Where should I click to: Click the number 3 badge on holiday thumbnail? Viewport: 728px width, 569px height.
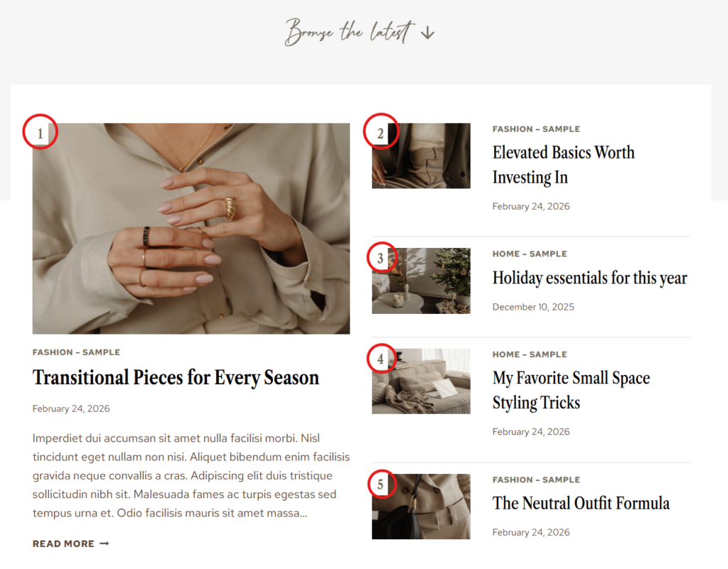pos(380,259)
